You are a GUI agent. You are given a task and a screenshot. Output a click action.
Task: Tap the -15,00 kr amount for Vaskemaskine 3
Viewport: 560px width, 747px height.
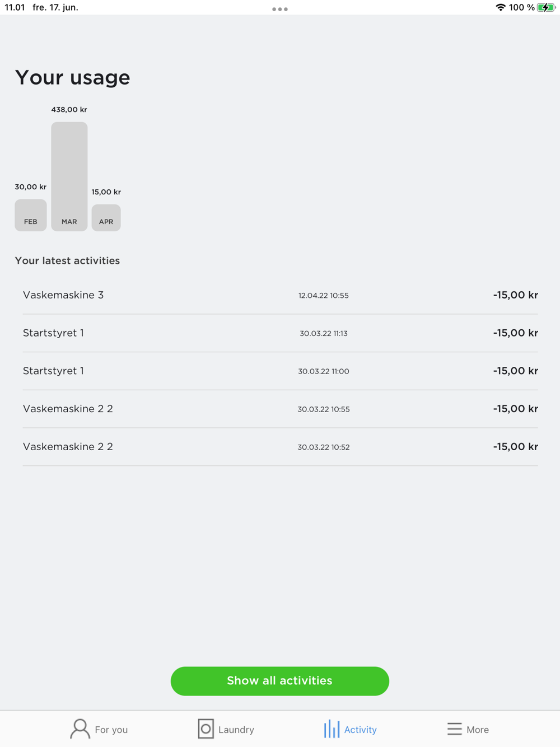(x=515, y=295)
